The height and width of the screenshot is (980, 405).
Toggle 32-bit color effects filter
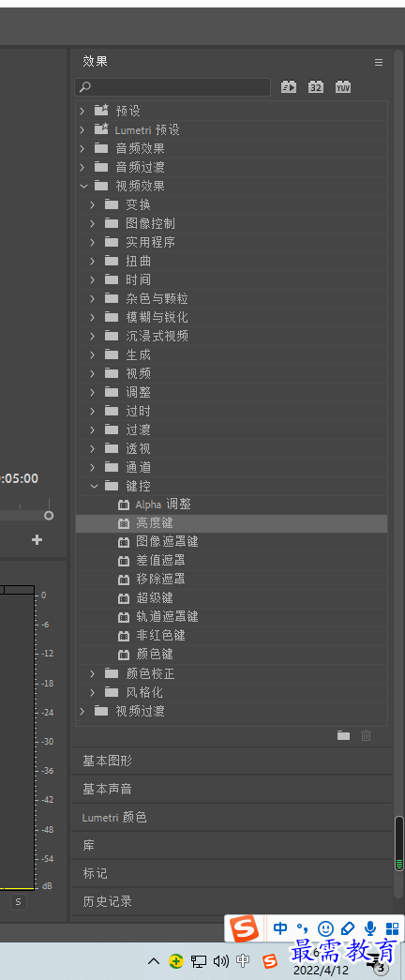coord(316,87)
